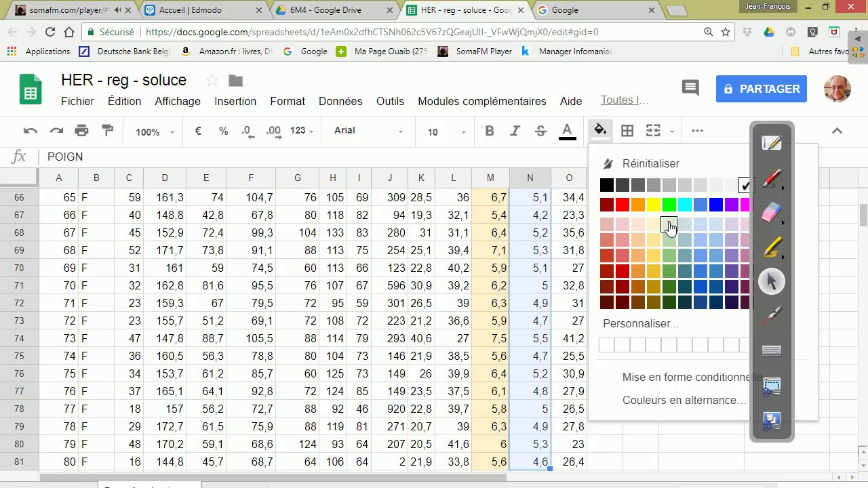Star the HER - reg - soluce document
868x488 pixels.
pyautogui.click(x=212, y=81)
